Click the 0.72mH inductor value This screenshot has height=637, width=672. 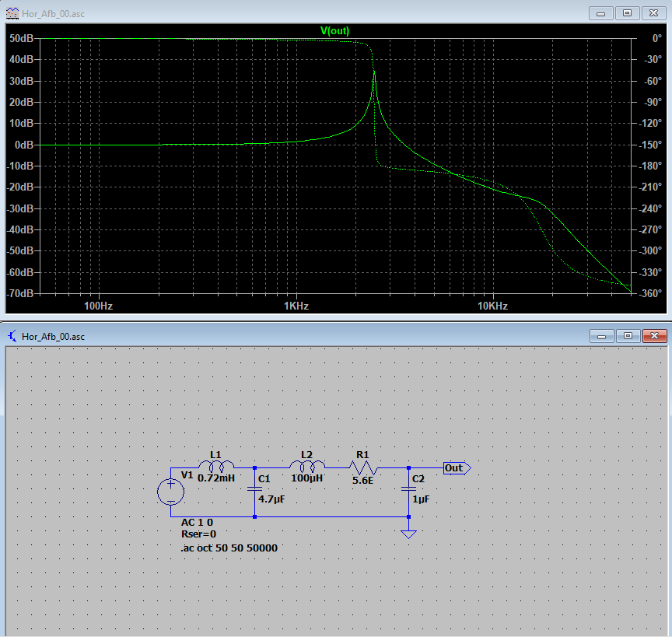(216, 478)
